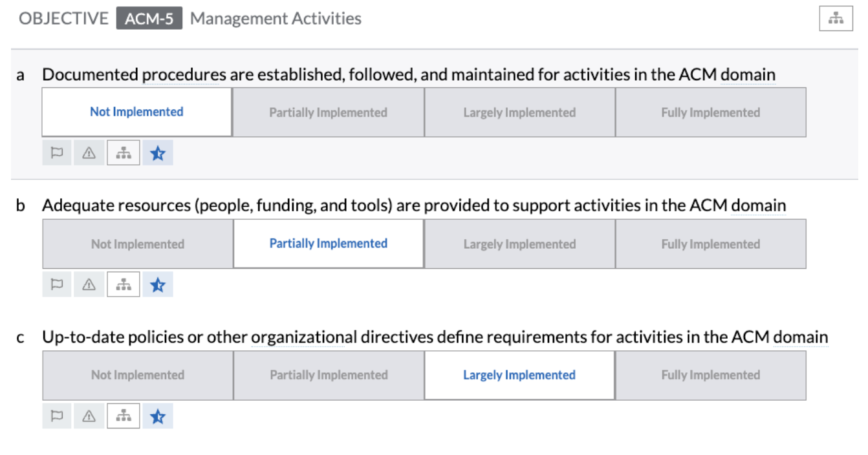Select Largely Implemented for practice b

pos(519,244)
